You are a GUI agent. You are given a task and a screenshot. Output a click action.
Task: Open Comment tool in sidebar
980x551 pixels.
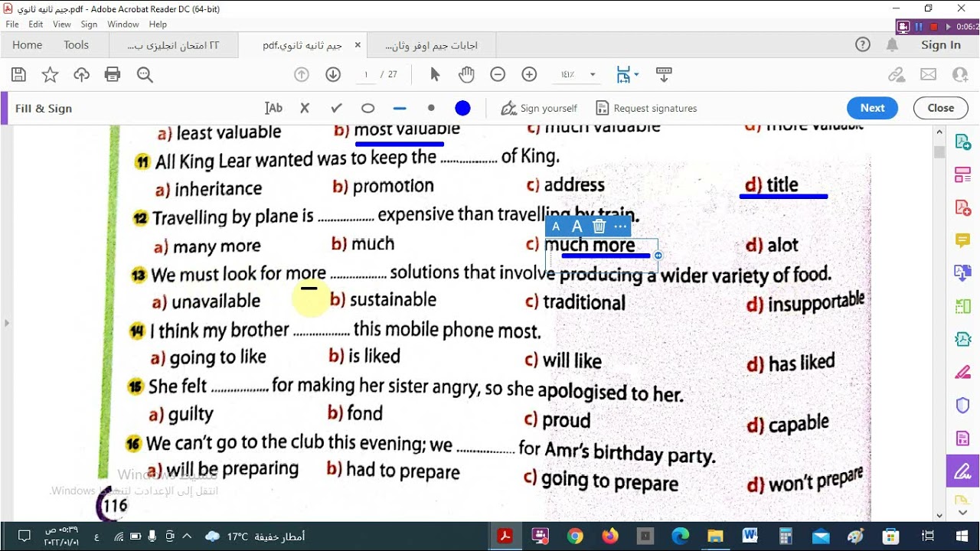coord(962,240)
